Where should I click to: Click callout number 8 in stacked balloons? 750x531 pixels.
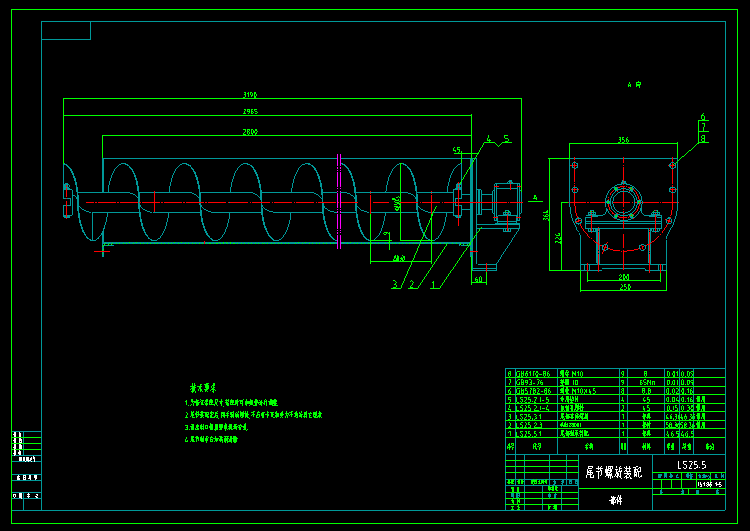tap(703, 138)
